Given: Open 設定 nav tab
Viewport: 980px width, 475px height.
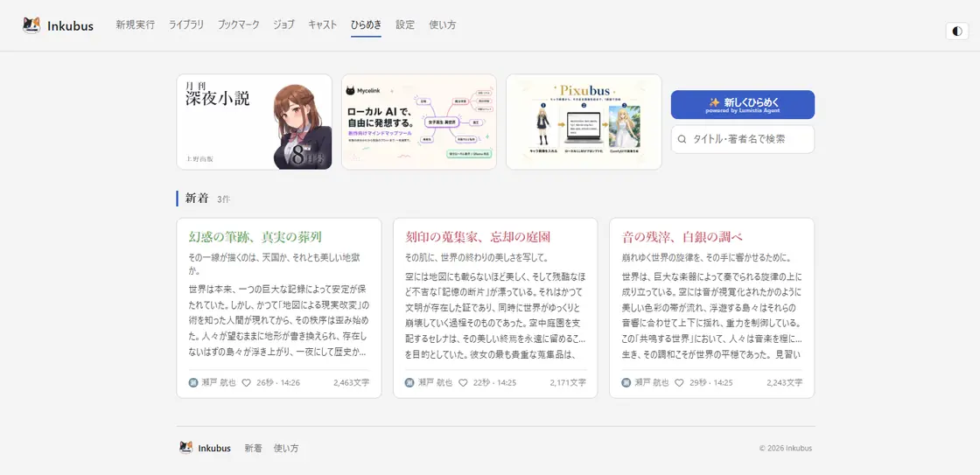Looking at the screenshot, I should pyautogui.click(x=405, y=25).
